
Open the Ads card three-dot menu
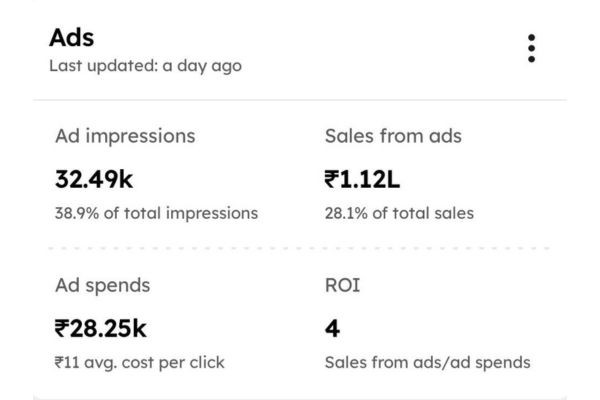(x=531, y=48)
